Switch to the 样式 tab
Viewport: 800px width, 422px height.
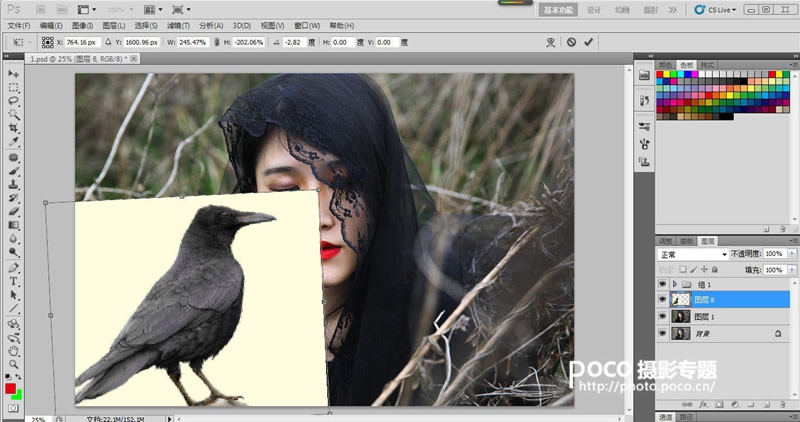pos(707,65)
